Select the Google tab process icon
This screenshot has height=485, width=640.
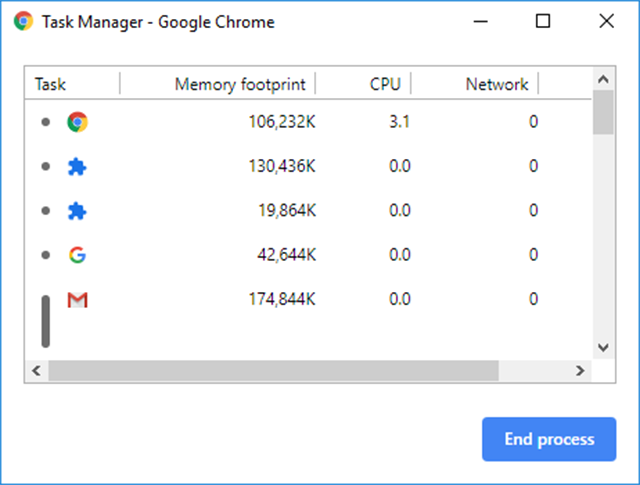click(77, 255)
